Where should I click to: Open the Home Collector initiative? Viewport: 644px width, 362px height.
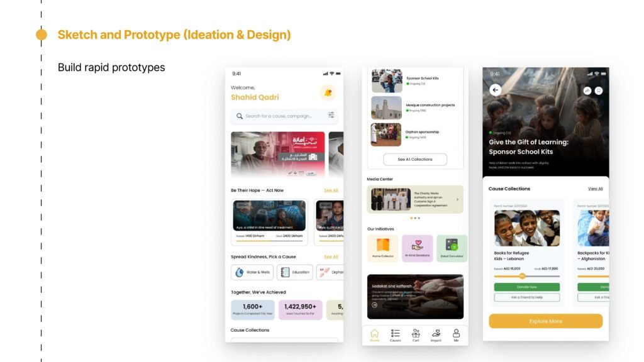[x=382, y=247]
